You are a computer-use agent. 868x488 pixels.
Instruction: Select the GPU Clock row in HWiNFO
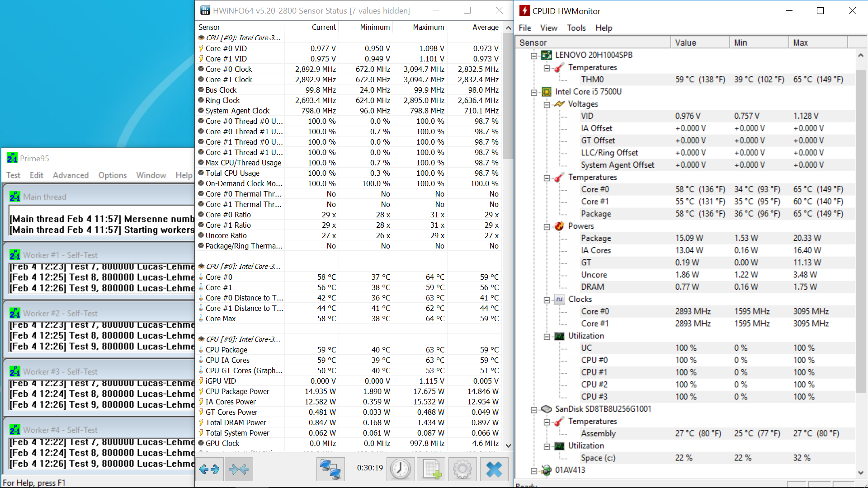(x=349, y=443)
